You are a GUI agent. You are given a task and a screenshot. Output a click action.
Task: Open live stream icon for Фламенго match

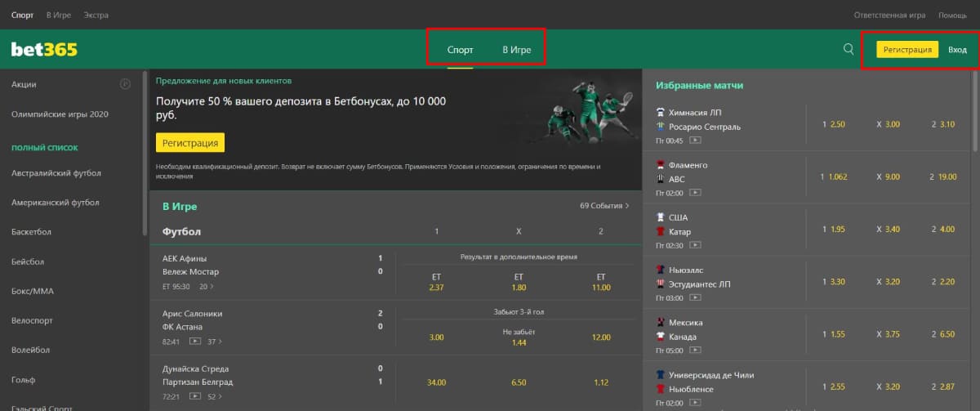pos(695,194)
